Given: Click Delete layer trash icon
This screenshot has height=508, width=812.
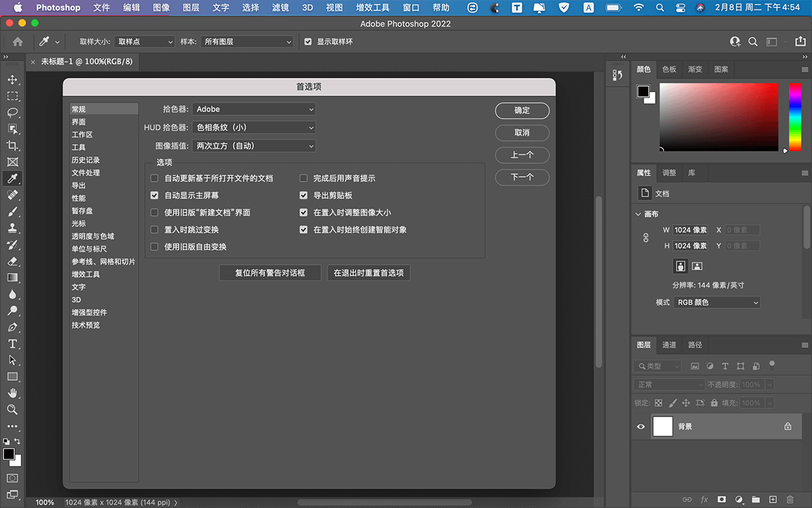Looking at the screenshot, I should tap(790, 499).
